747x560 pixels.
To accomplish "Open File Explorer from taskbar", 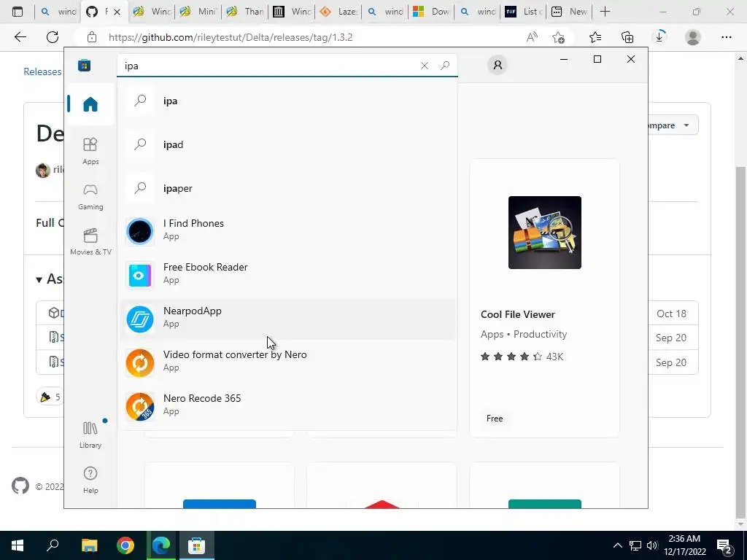I will tap(89, 545).
